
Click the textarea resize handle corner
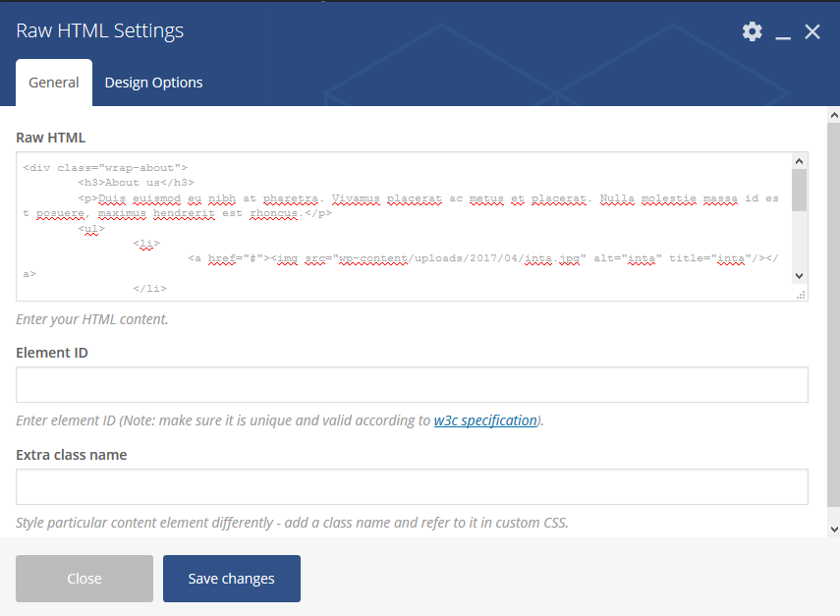point(801,295)
